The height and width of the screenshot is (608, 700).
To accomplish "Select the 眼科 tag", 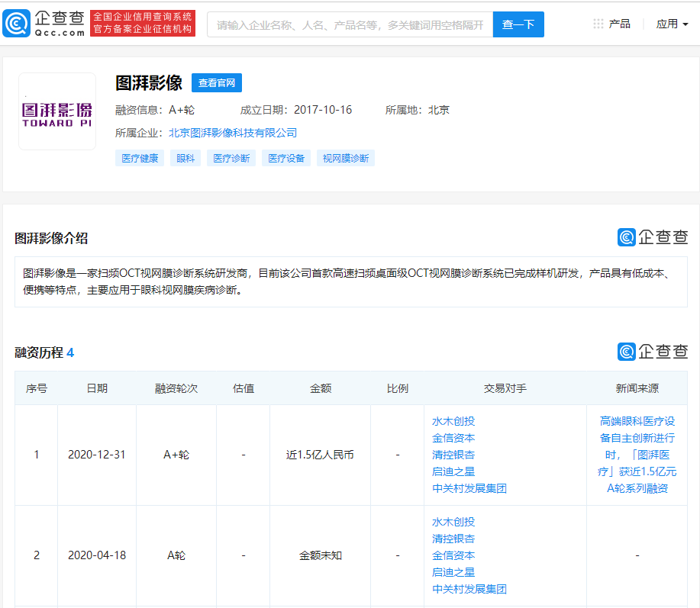I will tap(185, 159).
